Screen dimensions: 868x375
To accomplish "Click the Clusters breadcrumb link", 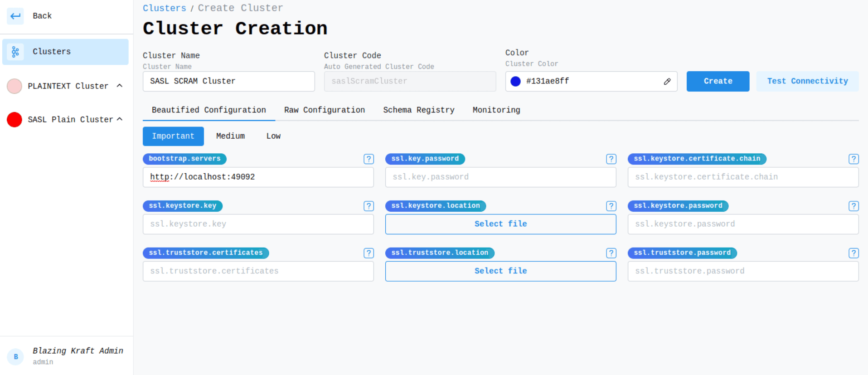I will [x=165, y=8].
